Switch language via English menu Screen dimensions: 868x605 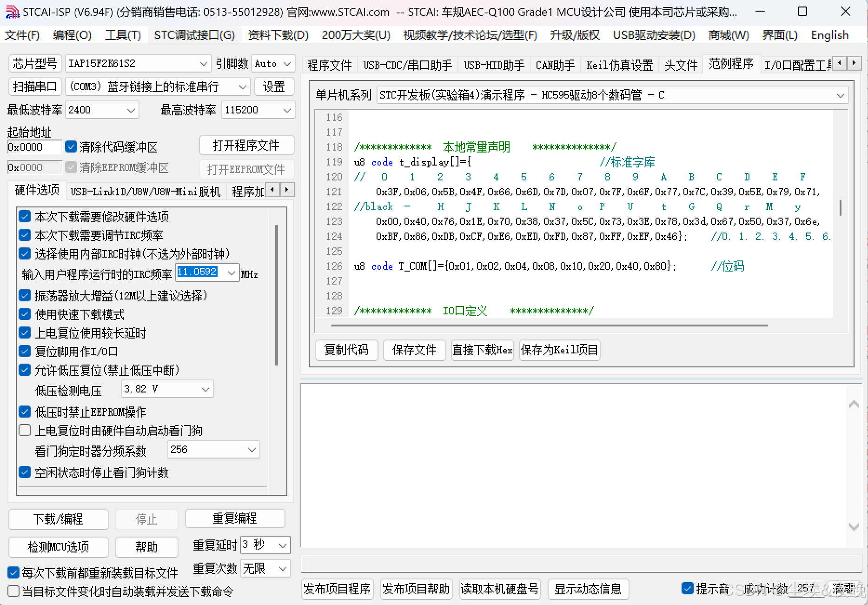(x=830, y=35)
